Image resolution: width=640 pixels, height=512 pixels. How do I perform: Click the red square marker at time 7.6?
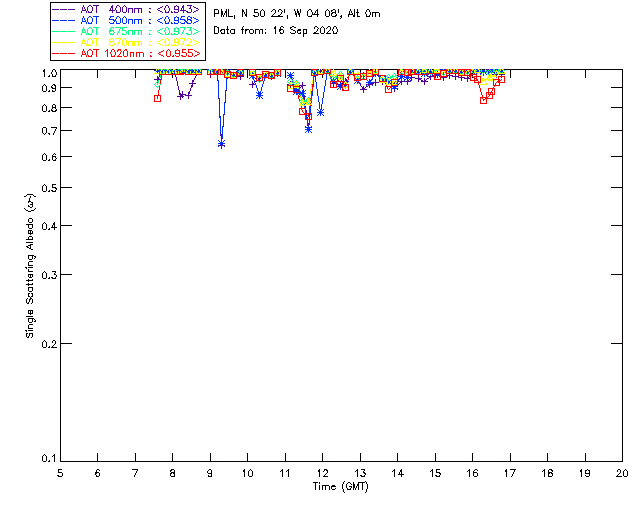tap(158, 98)
